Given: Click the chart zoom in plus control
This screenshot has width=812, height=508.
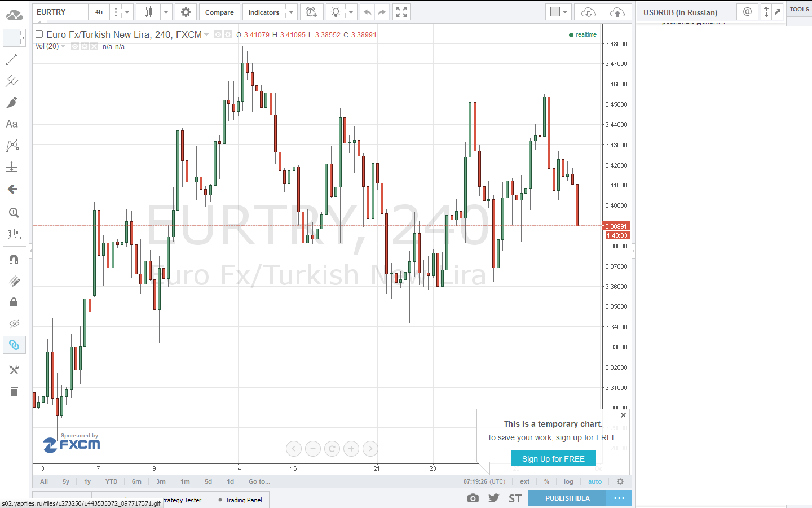Looking at the screenshot, I should [x=351, y=449].
